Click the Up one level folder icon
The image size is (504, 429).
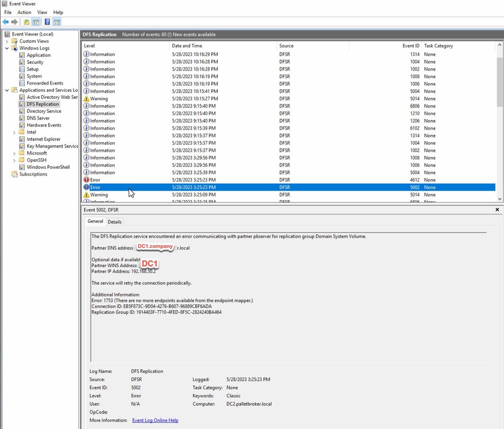pos(26,22)
